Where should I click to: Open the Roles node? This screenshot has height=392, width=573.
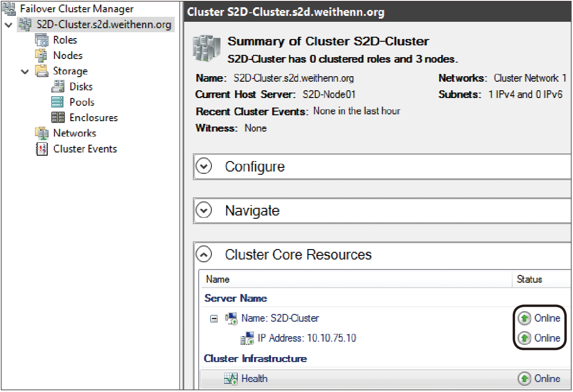pyautogui.click(x=65, y=40)
